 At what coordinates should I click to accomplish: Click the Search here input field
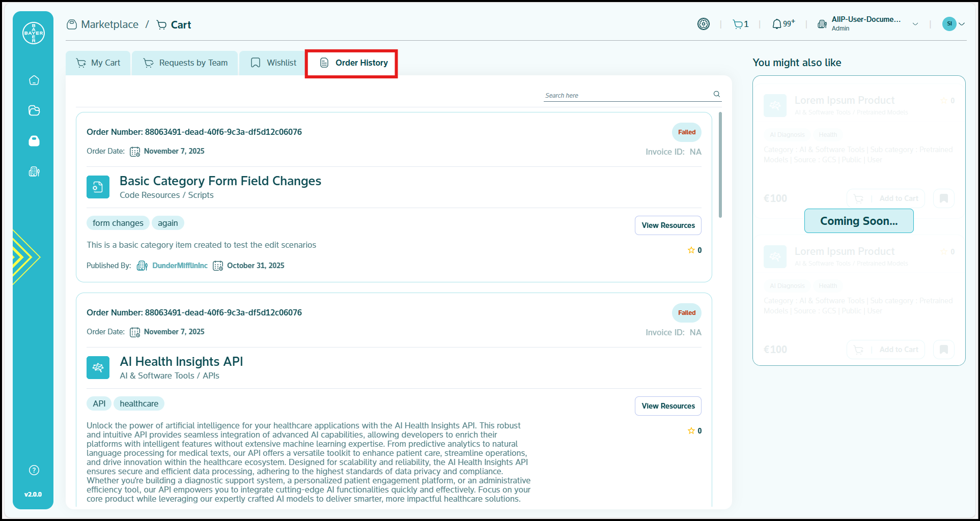(626, 95)
